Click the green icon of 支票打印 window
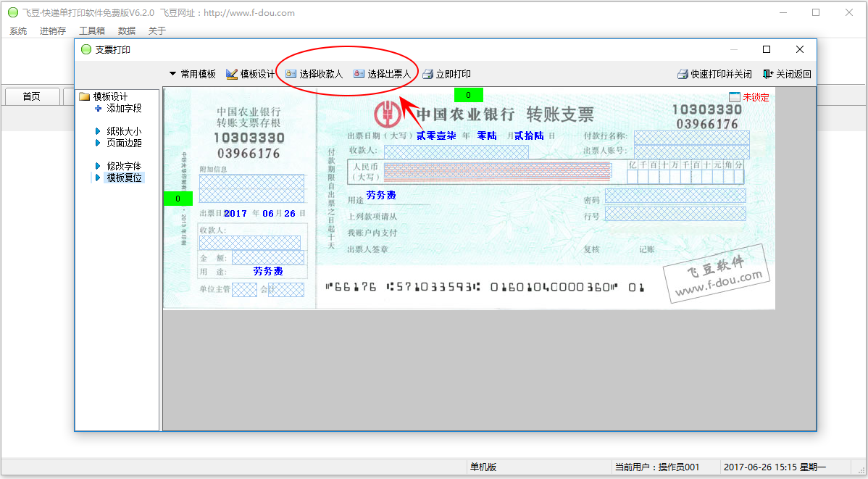This screenshot has height=479, width=868. pyautogui.click(x=85, y=49)
